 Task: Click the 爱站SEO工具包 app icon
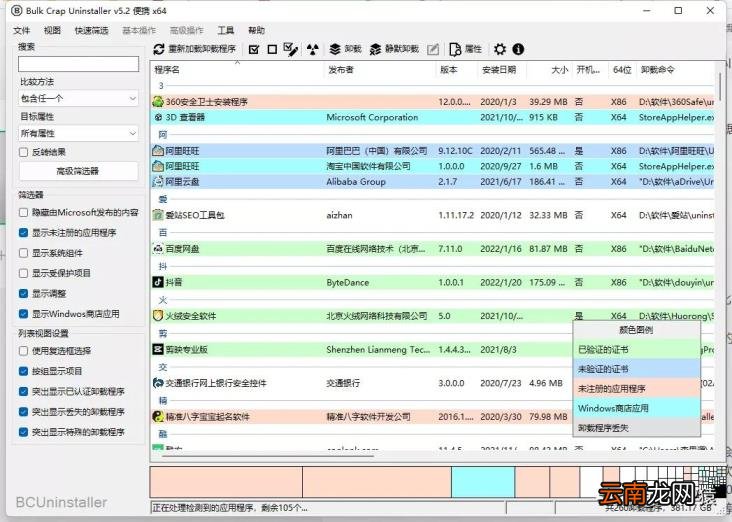pos(158,215)
